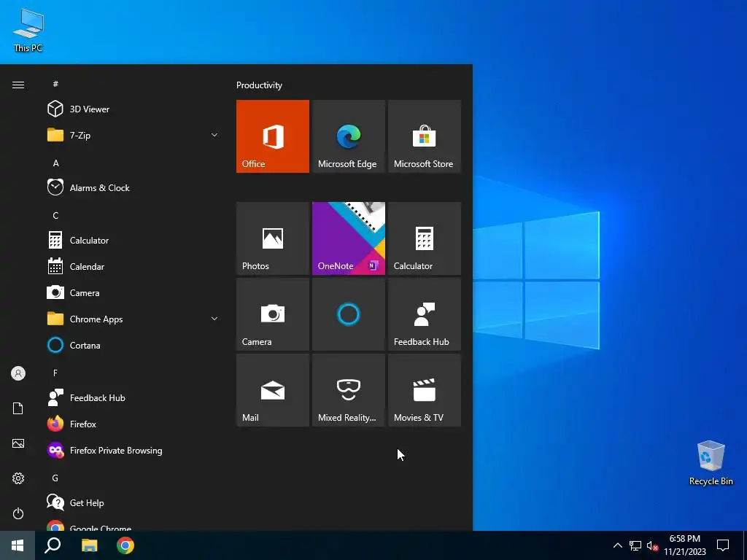This screenshot has width=747, height=560.
Task: Show hidden tray icons
Action: 617,545
